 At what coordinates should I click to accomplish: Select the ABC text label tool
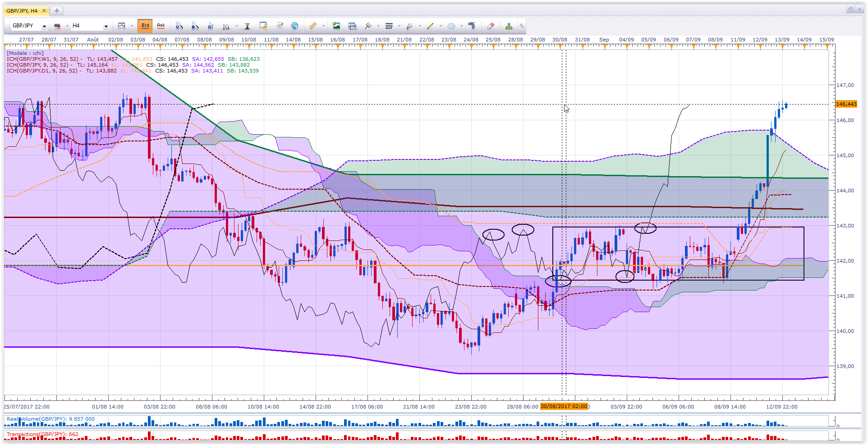(x=472, y=26)
